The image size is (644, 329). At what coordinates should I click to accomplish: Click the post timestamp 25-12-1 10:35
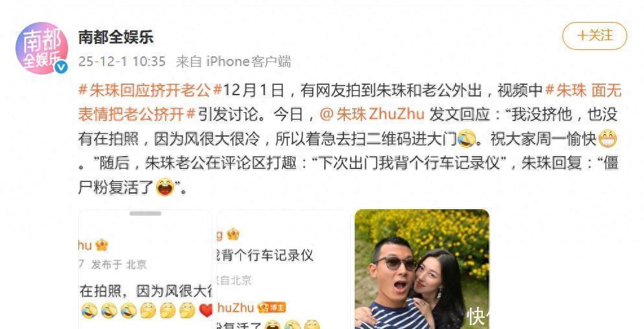point(122,62)
